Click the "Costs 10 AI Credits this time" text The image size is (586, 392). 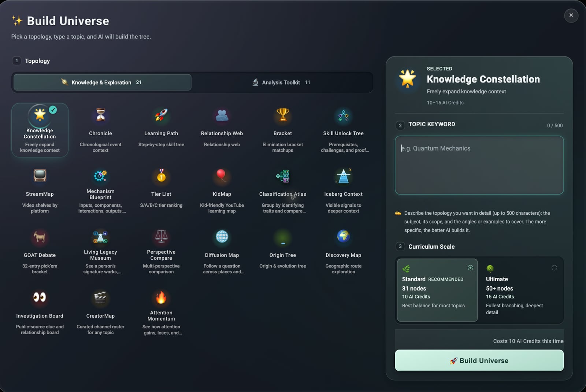pyautogui.click(x=528, y=341)
